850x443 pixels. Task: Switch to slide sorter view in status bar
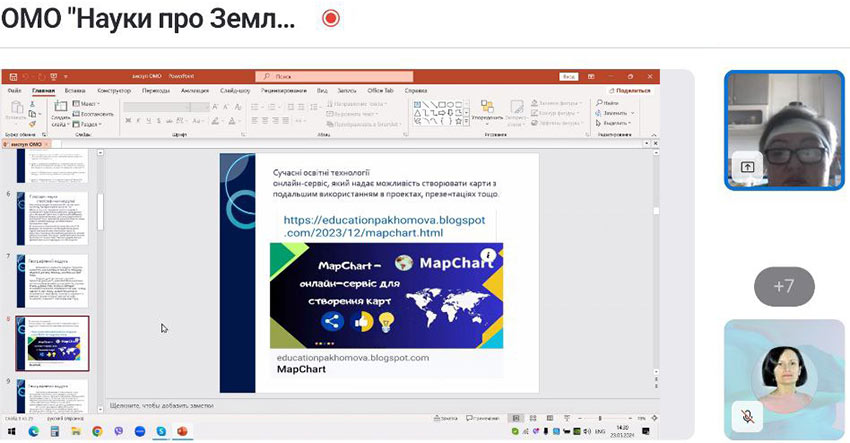(533, 419)
